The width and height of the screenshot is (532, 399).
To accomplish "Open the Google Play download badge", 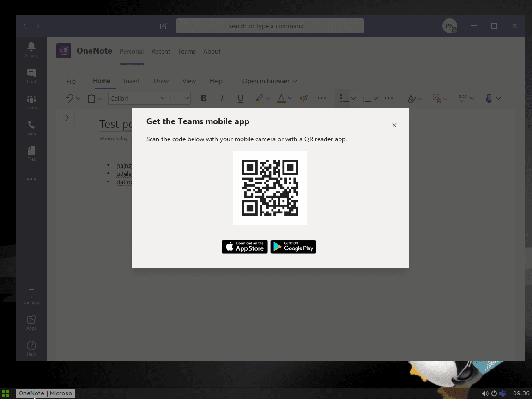I will (293, 246).
